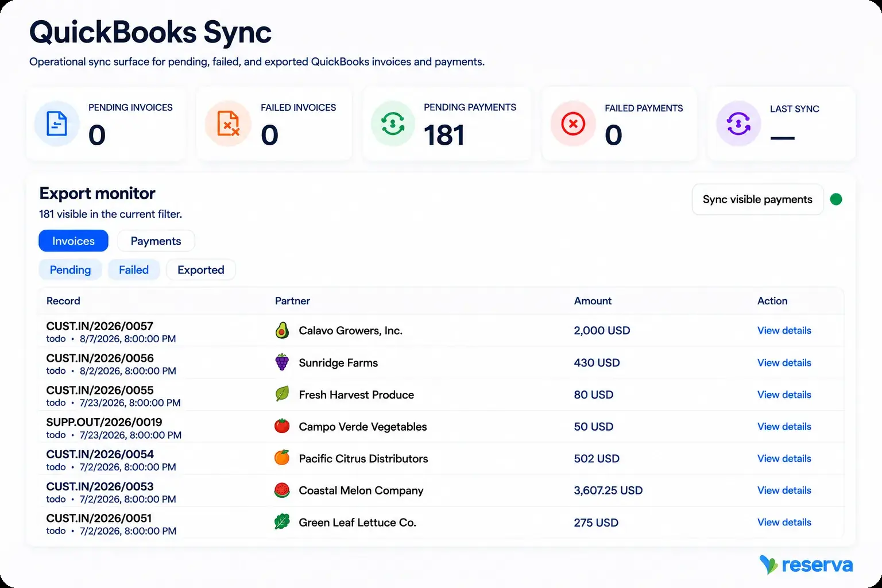
Task: Click the 2,000 USD amount
Action: click(602, 330)
